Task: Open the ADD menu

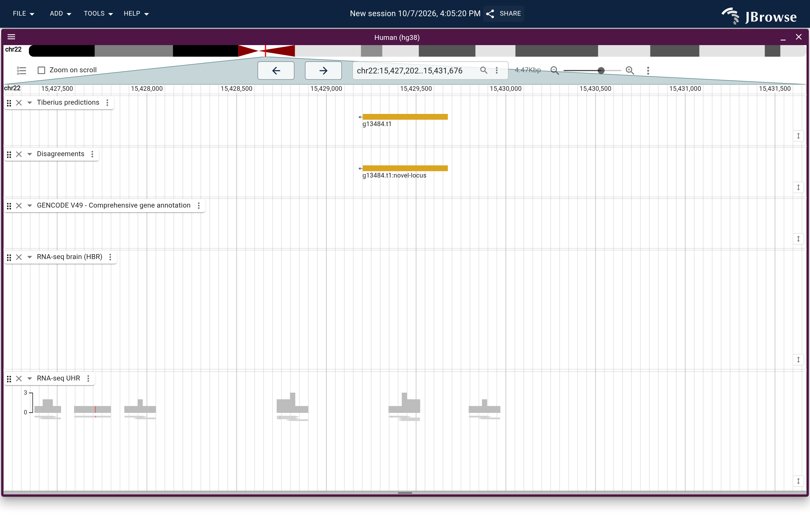Action: 60,14
